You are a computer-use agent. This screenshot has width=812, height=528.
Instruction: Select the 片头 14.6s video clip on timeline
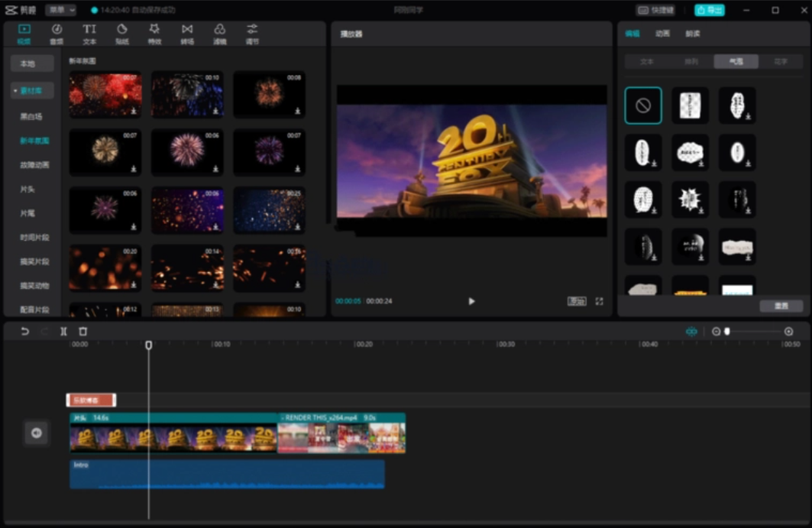174,432
